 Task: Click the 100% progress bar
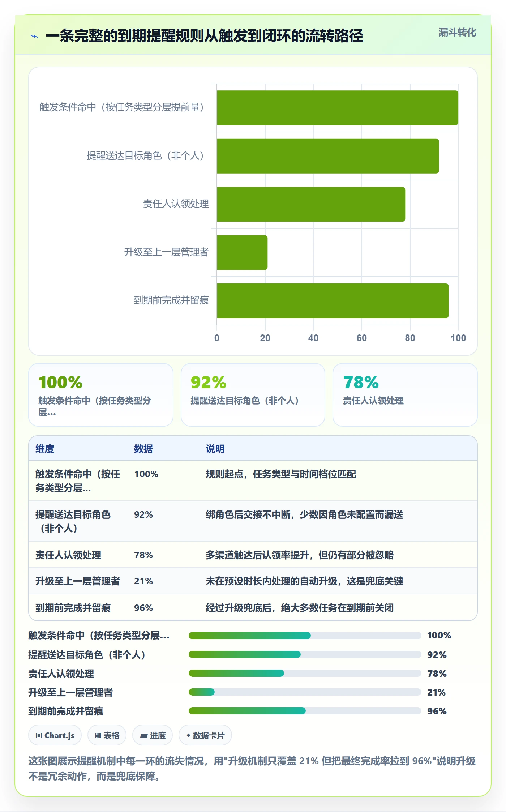point(305,636)
